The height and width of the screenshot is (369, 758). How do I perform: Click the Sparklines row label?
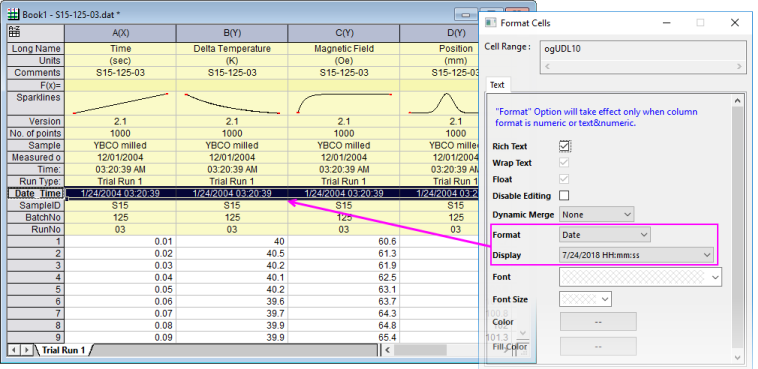(36, 103)
